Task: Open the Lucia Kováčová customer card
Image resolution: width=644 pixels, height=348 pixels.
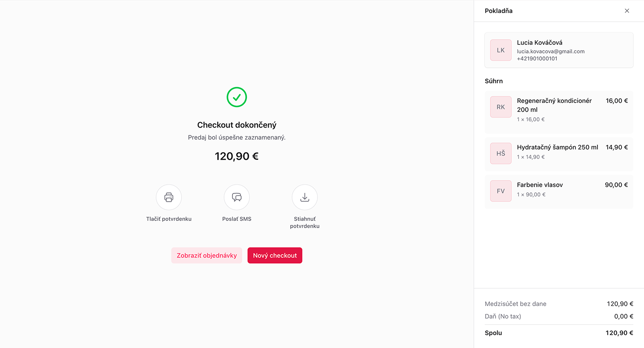Action: [559, 50]
